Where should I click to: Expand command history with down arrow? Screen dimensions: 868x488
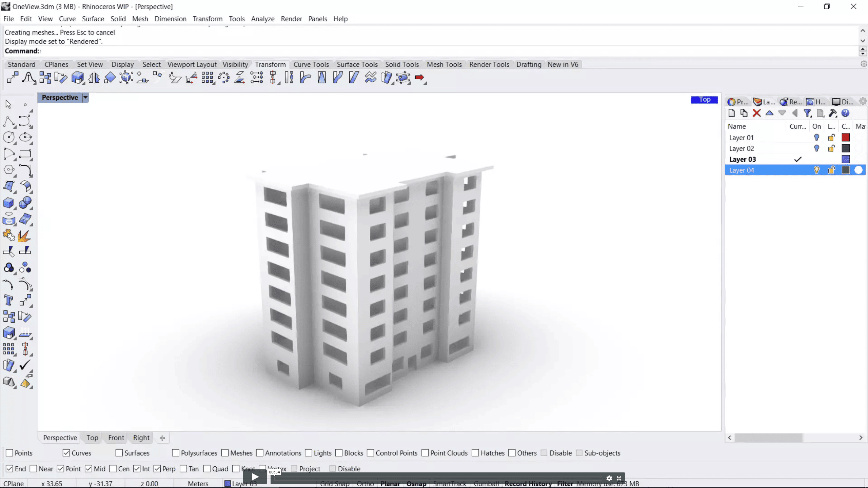click(863, 41)
